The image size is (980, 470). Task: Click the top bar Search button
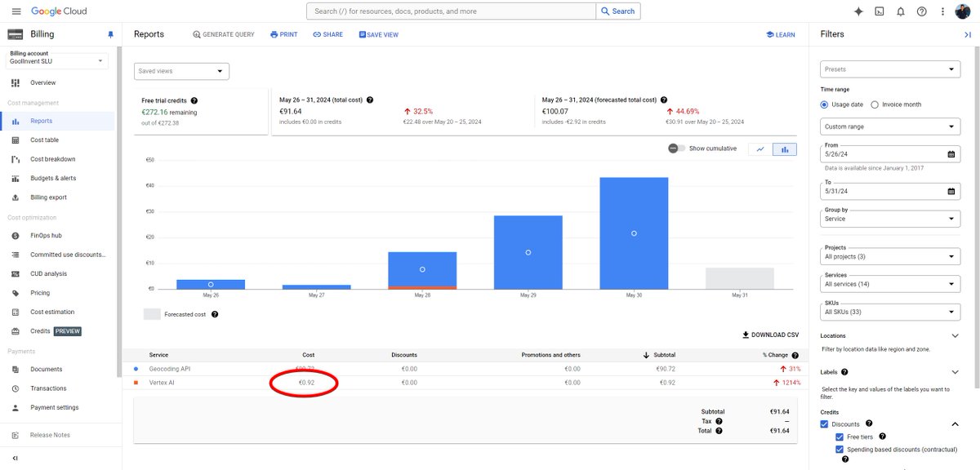(x=618, y=11)
